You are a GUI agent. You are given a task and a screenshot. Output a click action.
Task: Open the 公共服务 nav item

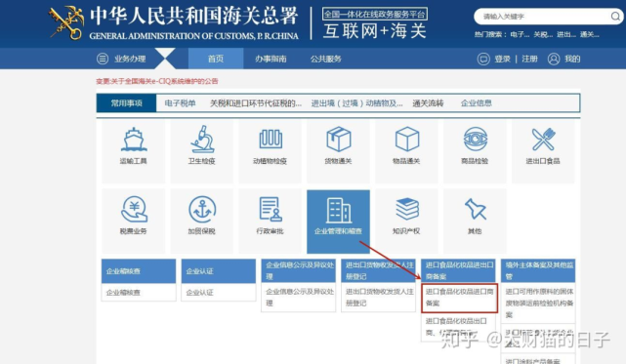click(326, 59)
